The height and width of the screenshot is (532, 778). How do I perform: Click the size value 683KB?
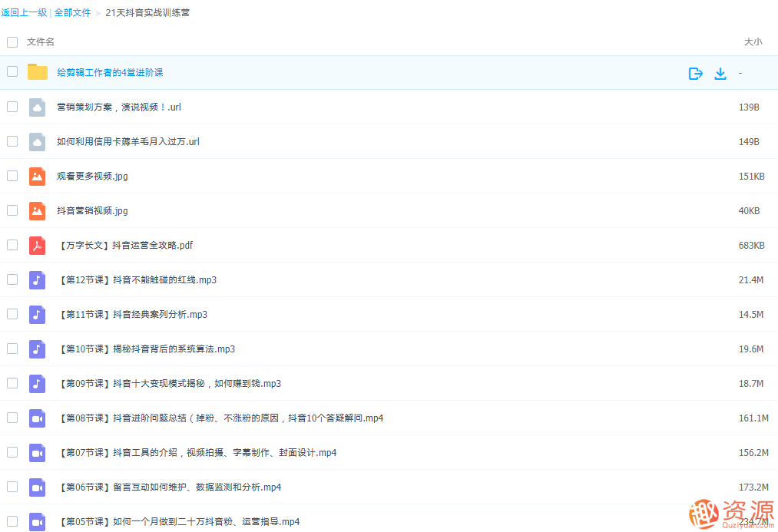pos(751,246)
